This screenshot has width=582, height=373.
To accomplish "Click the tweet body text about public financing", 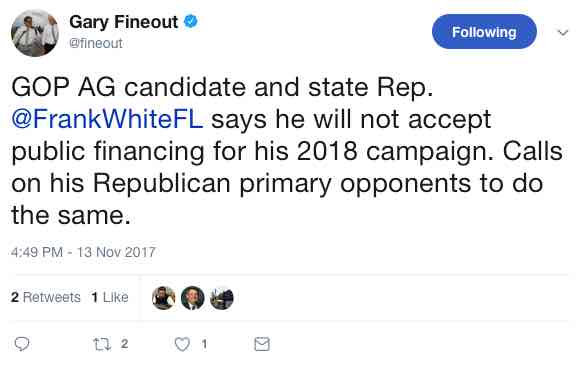I will [x=287, y=151].
